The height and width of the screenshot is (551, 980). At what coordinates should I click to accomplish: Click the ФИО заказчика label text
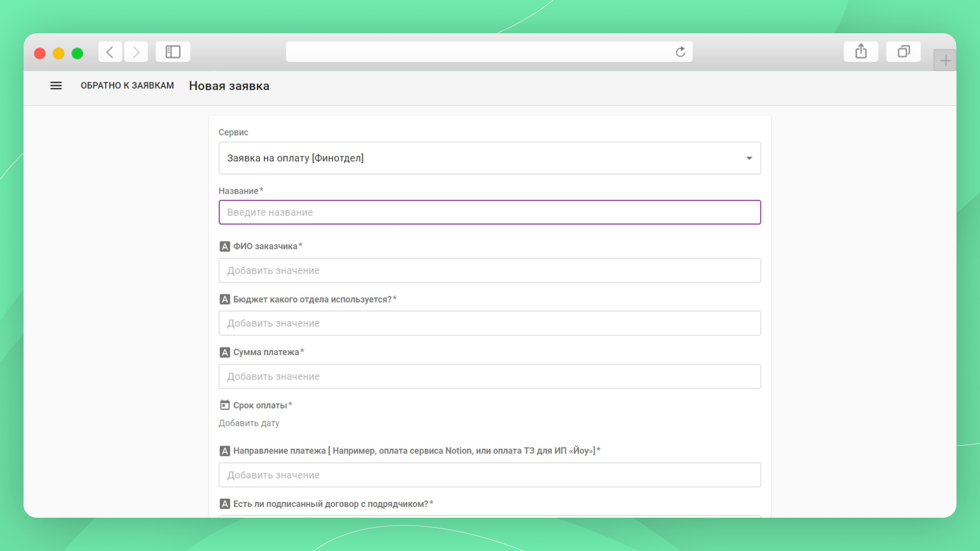coord(268,246)
